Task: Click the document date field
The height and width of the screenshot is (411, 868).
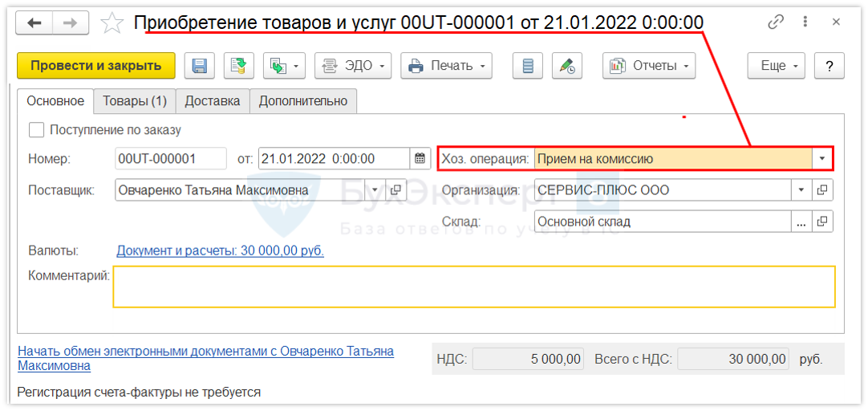Action: 334,159
